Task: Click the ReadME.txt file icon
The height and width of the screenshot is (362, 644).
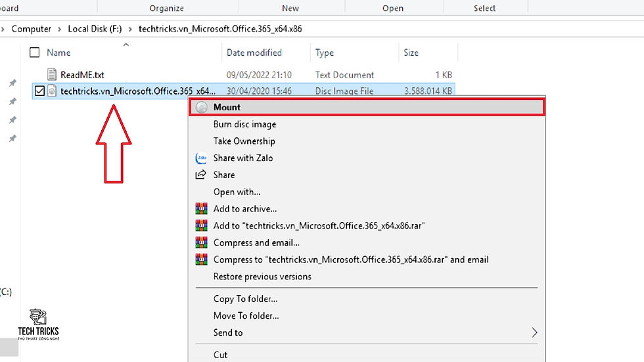Action: [52, 74]
